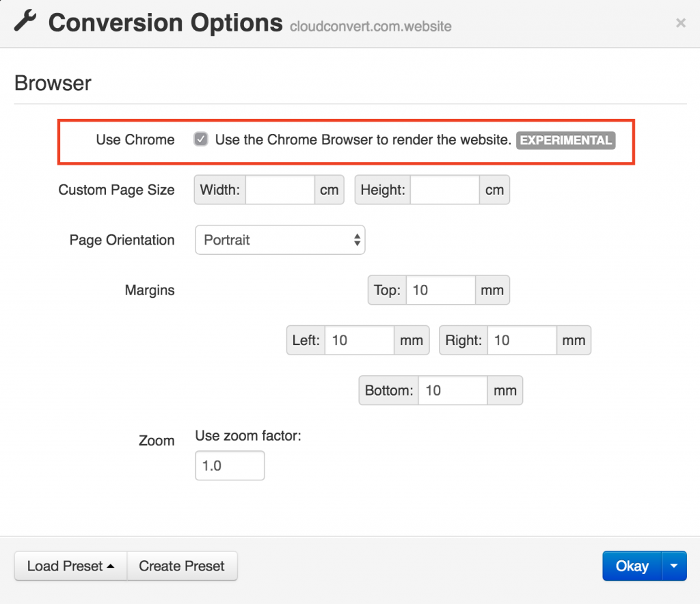Click the Width input field
The width and height of the screenshot is (700, 604).
pyautogui.click(x=280, y=189)
